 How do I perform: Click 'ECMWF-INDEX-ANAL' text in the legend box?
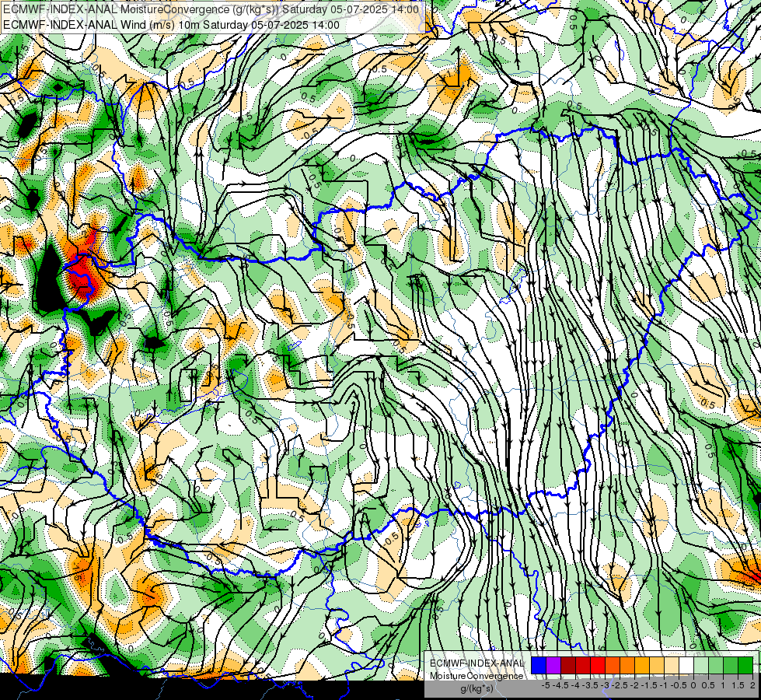pyautogui.click(x=477, y=663)
